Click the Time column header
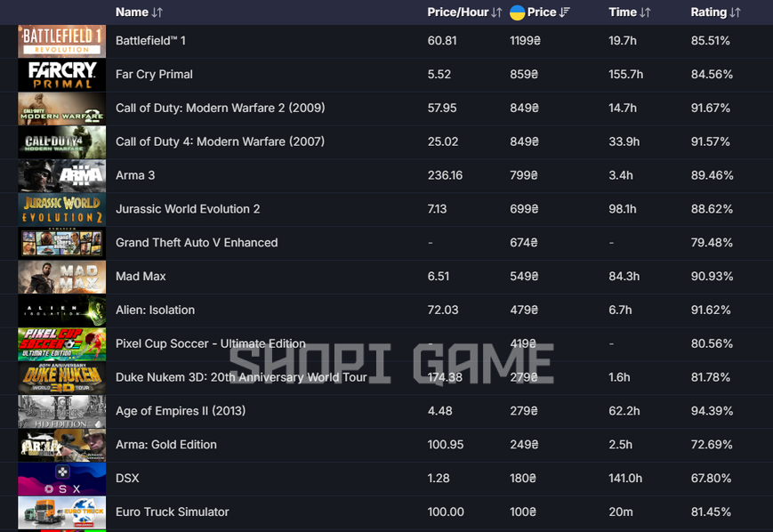The height and width of the screenshot is (532, 773). 623,12
